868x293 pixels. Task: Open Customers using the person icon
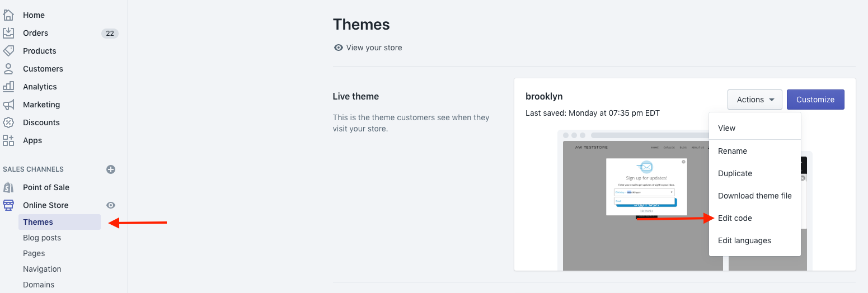pyautogui.click(x=8, y=69)
